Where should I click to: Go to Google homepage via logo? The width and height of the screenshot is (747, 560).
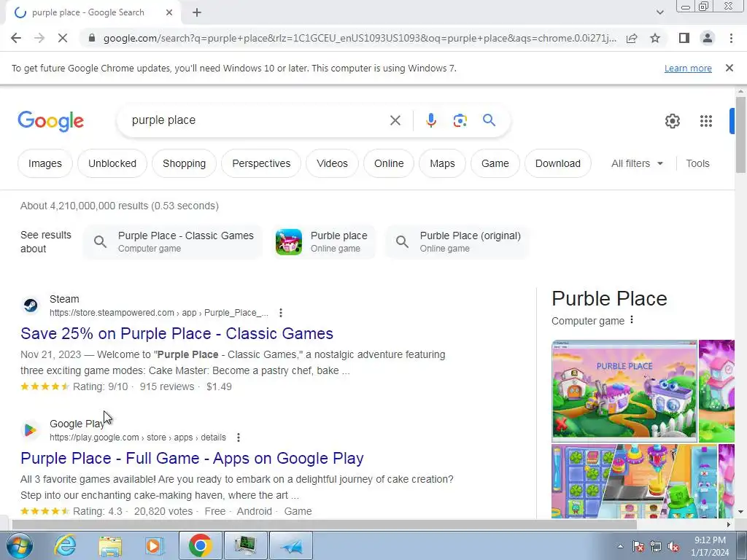point(50,121)
